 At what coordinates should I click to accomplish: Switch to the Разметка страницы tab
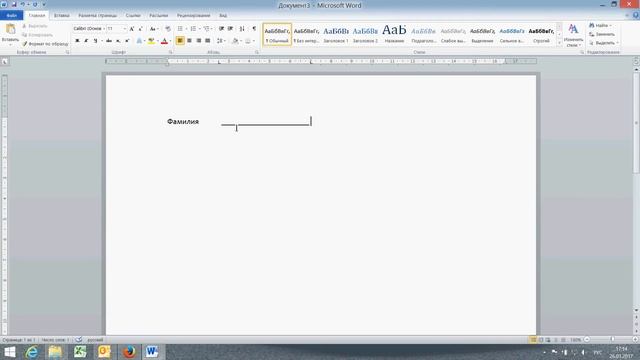click(98, 16)
